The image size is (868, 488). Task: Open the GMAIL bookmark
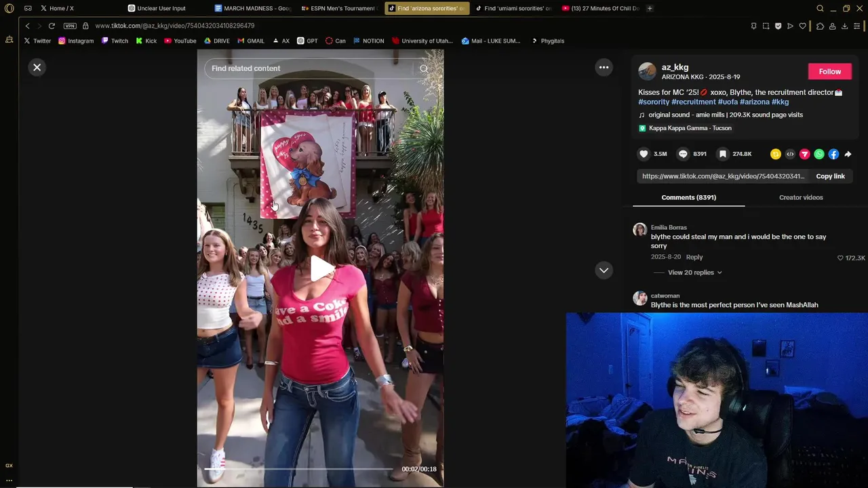[x=251, y=41]
